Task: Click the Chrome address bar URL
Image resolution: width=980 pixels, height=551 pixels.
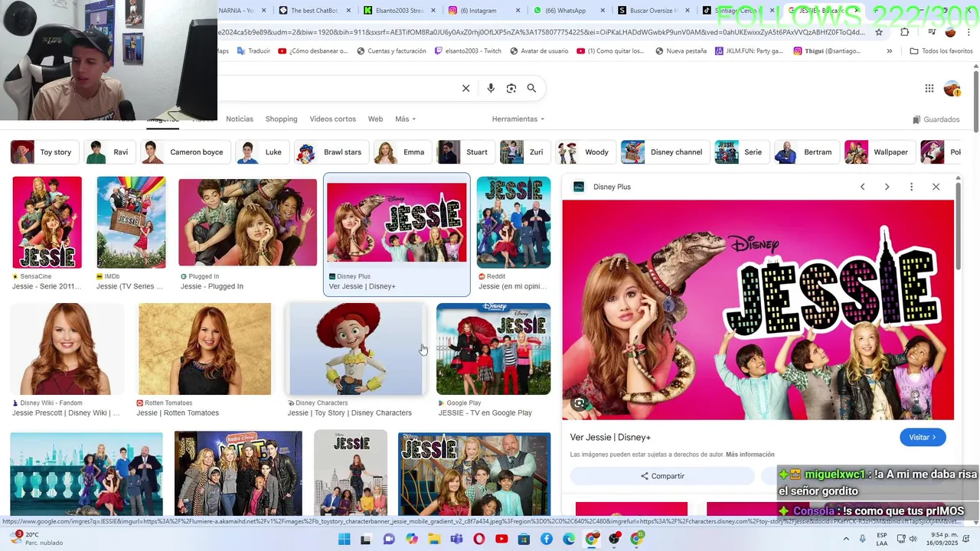Action: coord(542,32)
